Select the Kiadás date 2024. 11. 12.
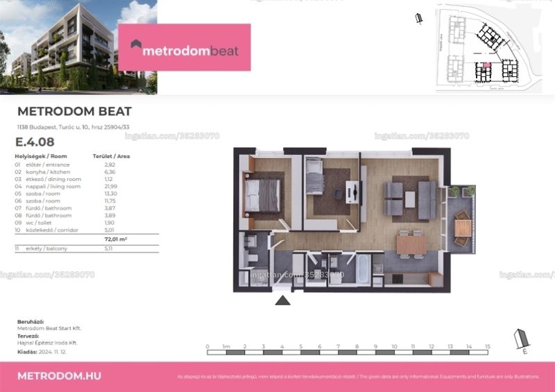The height and width of the screenshot is (392, 555). (x=53, y=352)
